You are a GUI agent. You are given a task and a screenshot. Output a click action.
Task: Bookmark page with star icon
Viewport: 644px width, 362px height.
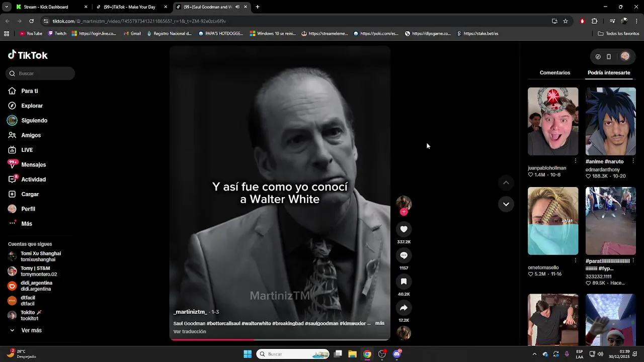click(x=566, y=21)
